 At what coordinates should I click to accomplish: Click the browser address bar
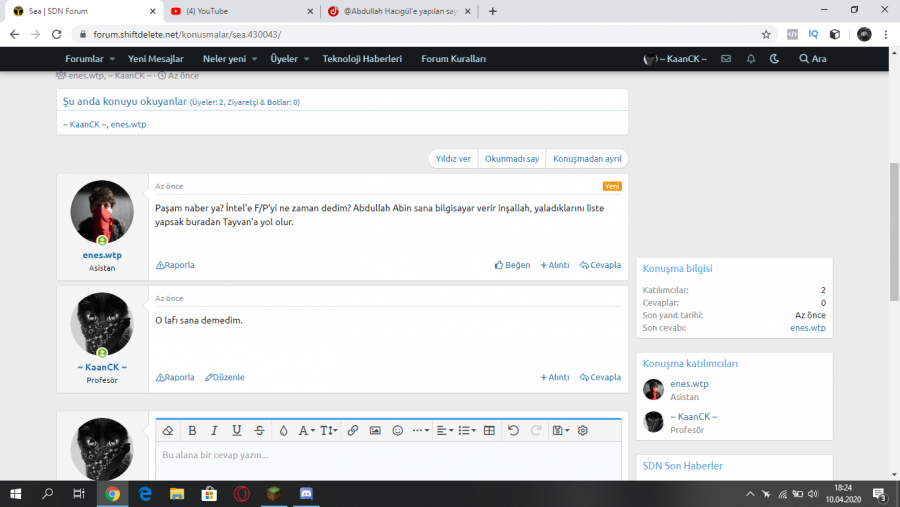(x=422, y=34)
